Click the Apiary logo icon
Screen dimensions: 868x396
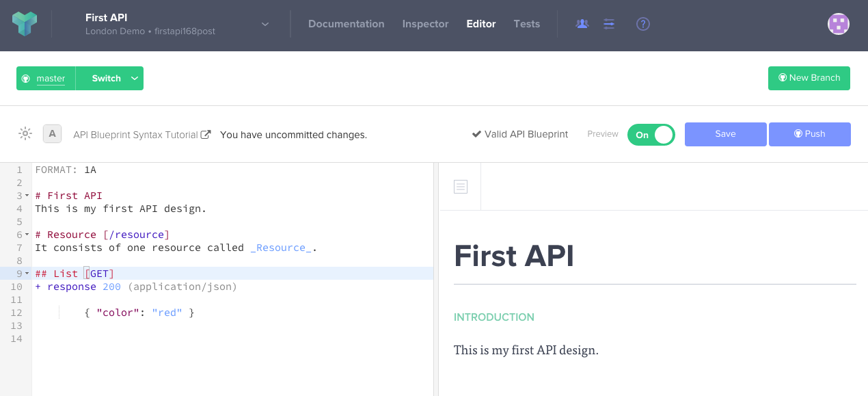(25, 24)
